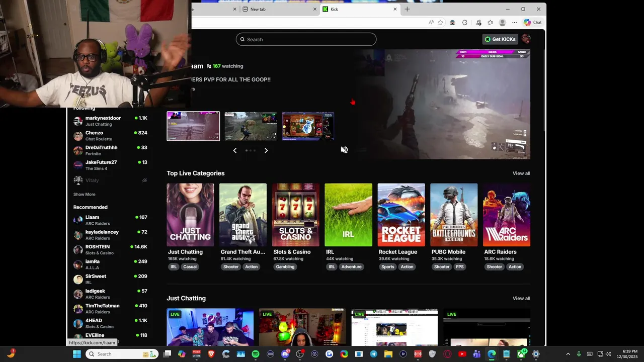Screen dimensions: 644x362
Task: Open Chenzo channel in the sidebar
Action: 110,136
